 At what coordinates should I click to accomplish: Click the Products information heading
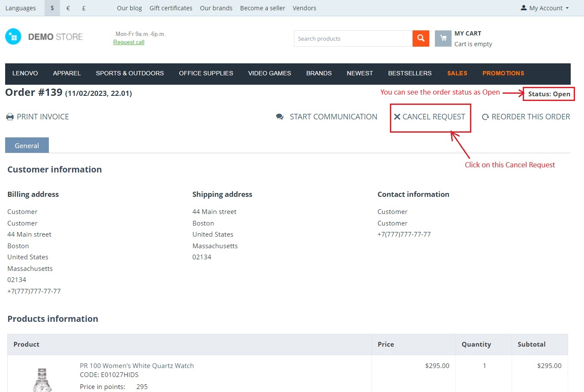53,319
